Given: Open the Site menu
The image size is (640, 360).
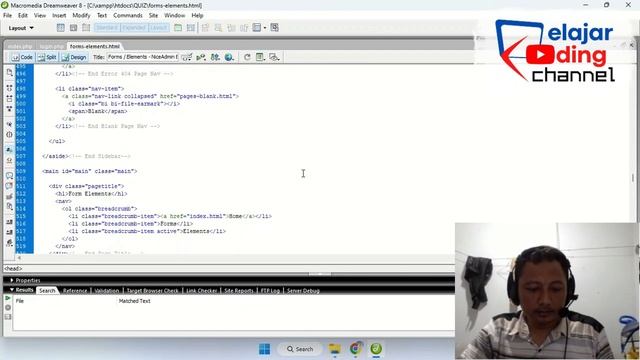Looking at the screenshot, I should [x=153, y=16].
